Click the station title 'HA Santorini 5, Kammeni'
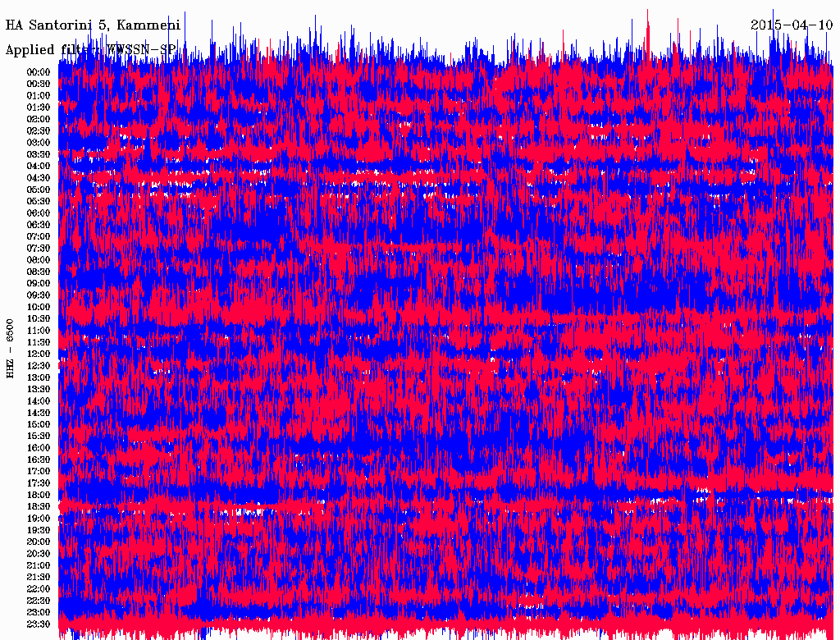 pyautogui.click(x=93, y=25)
